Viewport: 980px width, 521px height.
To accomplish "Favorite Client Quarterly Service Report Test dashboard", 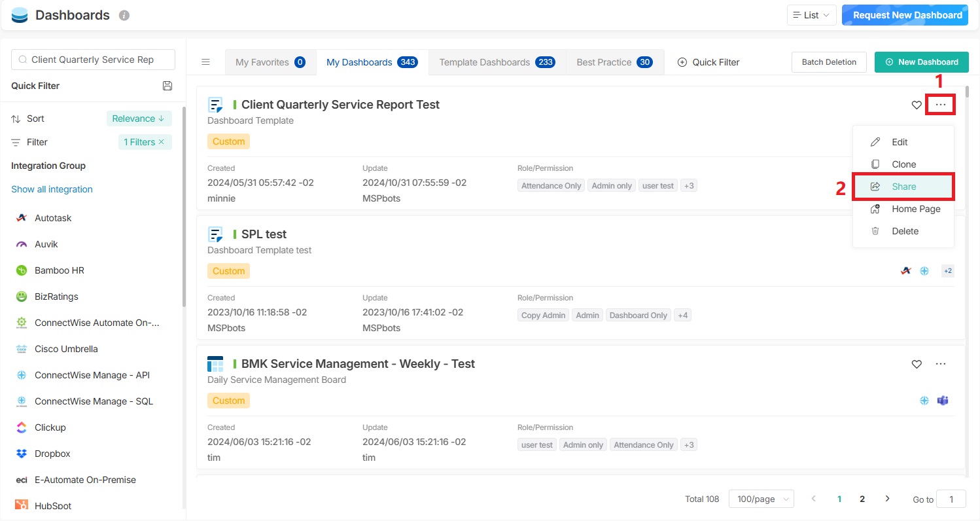I will coord(917,105).
